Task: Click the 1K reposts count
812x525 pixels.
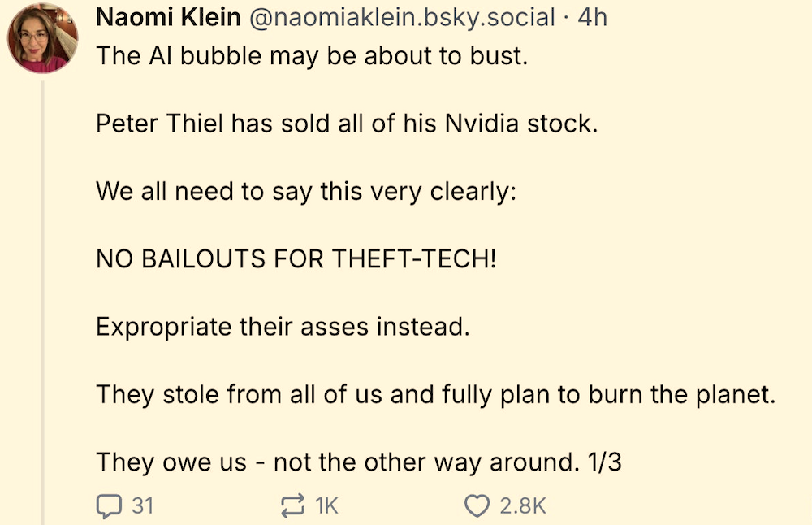Action: pyautogui.click(x=326, y=506)
